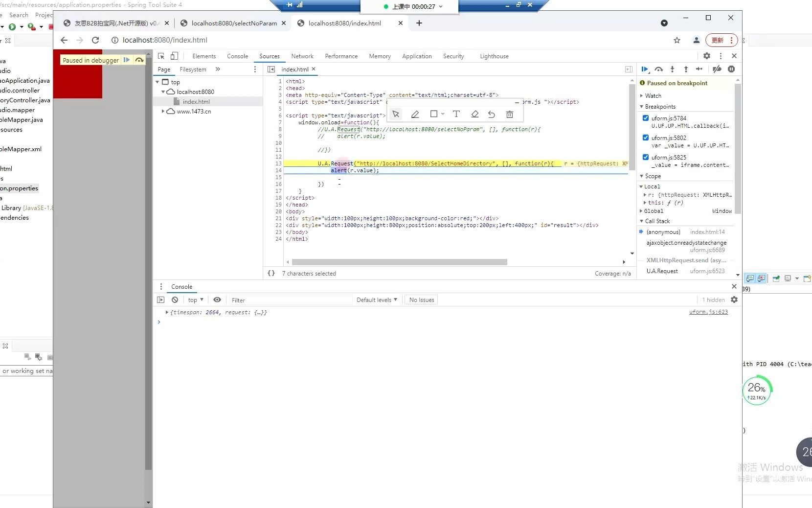Image resolution: width=812 pixels, height=508 pixels.
Task: Expand the logged timespan object
Action: click(x=167, y=312)
